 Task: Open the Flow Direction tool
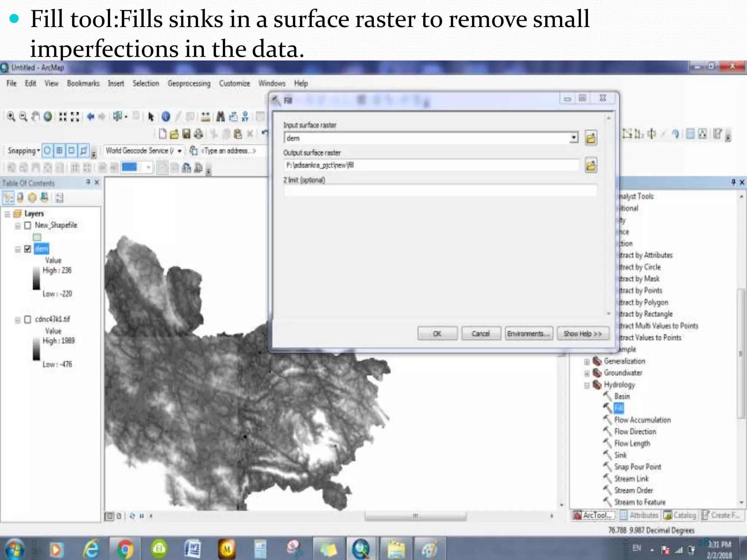635,432
